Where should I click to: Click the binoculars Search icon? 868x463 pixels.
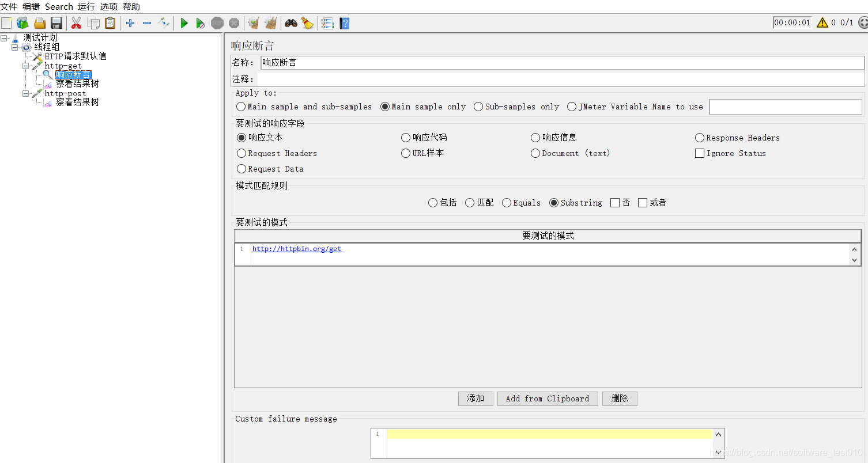point(290,23)
